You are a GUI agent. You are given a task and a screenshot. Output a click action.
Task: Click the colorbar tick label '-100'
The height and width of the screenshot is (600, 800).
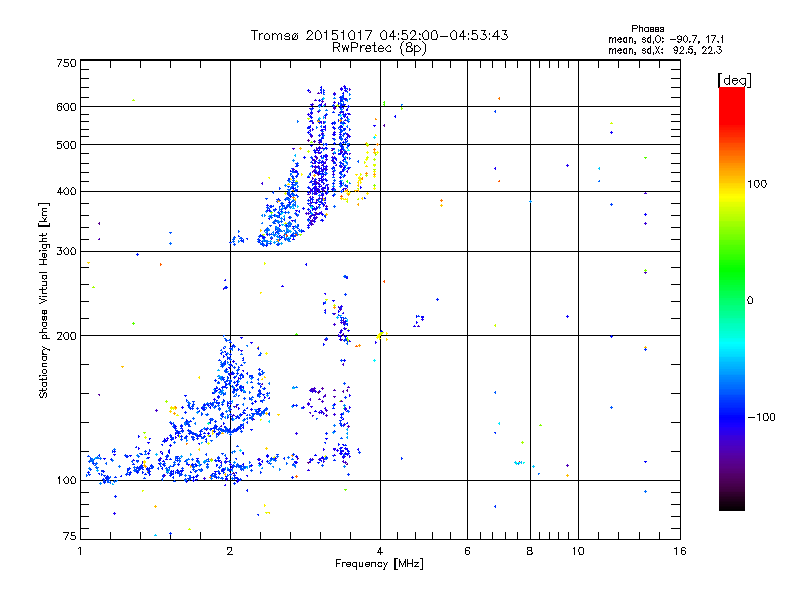pyautogui.click(x=761, y=417)
